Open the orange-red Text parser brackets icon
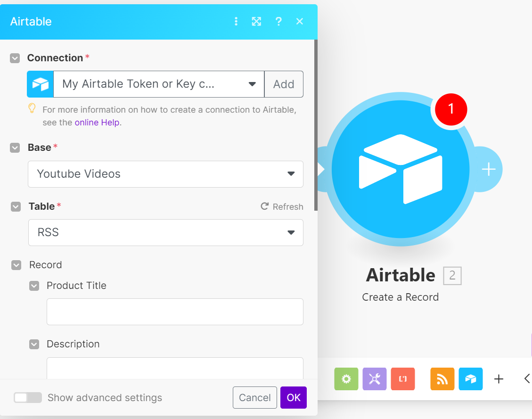 click(x=403, y=379)
